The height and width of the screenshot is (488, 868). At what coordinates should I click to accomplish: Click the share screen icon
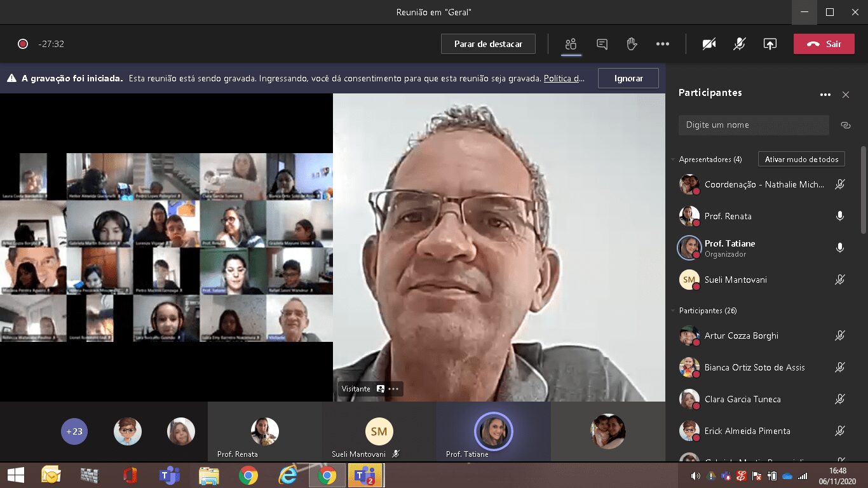click(x=770, y=44)
